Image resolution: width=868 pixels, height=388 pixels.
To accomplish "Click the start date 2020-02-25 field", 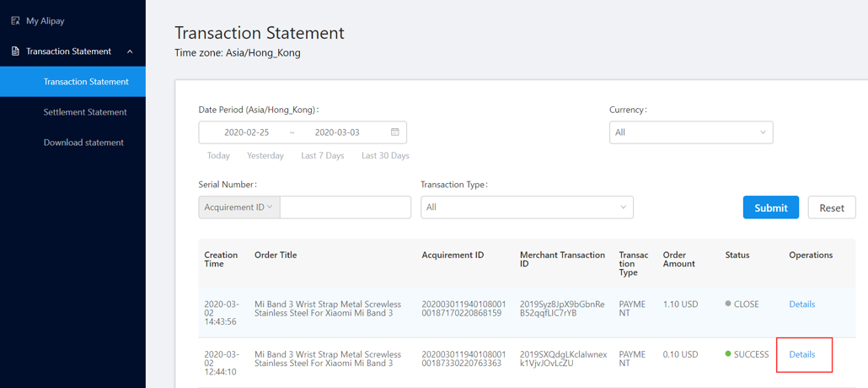I will [x=246, y=132].
